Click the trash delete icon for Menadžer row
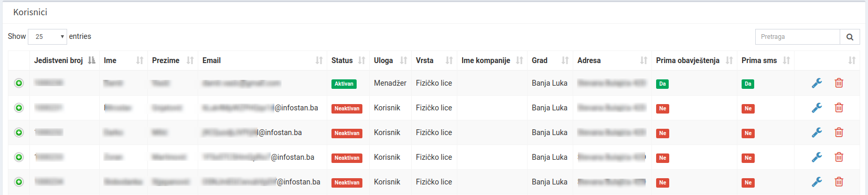868x195 pixels. click(839, 83)
